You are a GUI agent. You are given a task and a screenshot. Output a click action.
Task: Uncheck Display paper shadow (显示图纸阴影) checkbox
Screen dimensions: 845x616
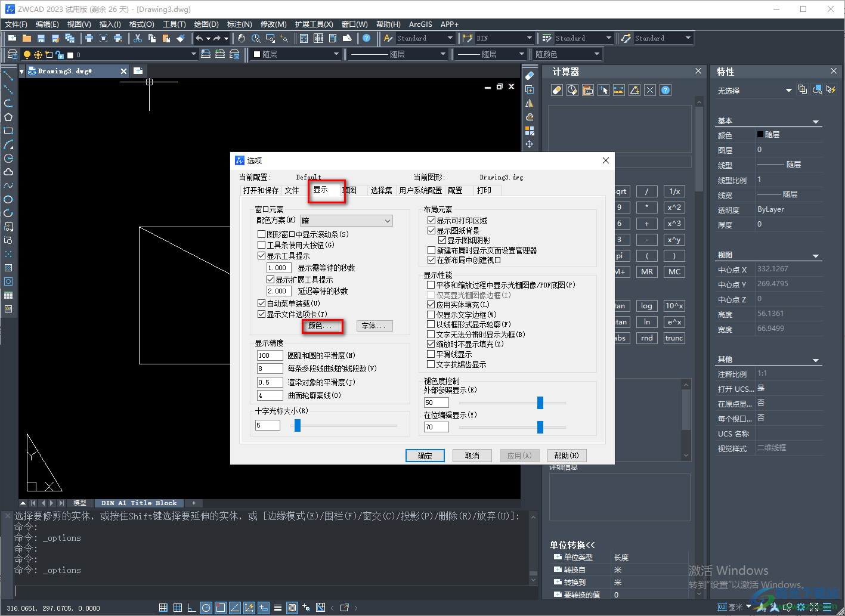[x=442, y=240]
